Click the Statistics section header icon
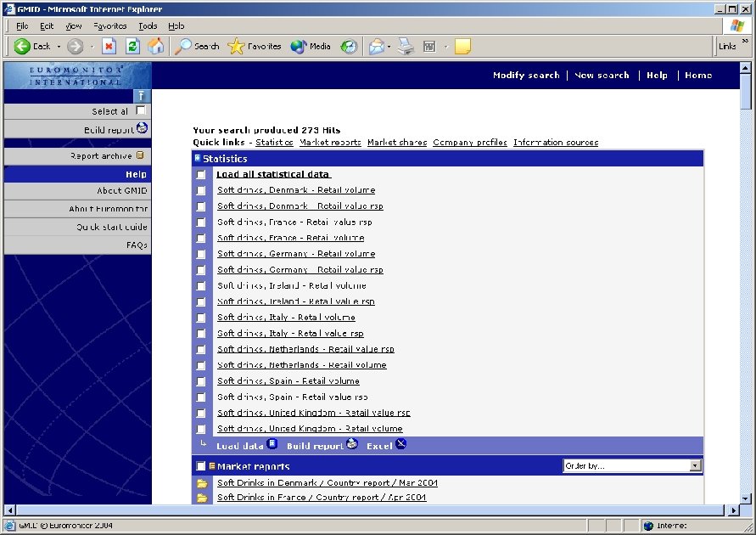Screen dimensions: 756x535 [197, 158]
